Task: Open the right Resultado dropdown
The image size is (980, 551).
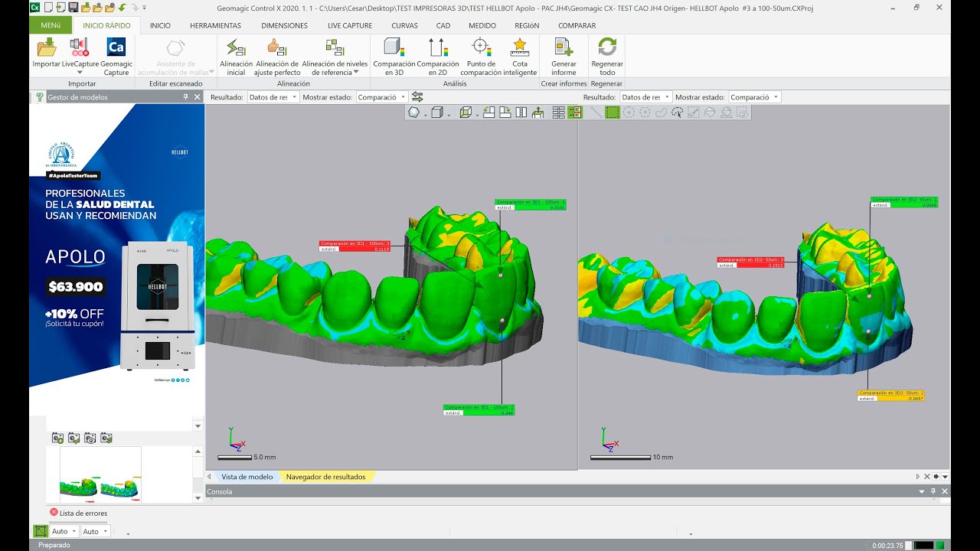Action: tap(645, 97)
